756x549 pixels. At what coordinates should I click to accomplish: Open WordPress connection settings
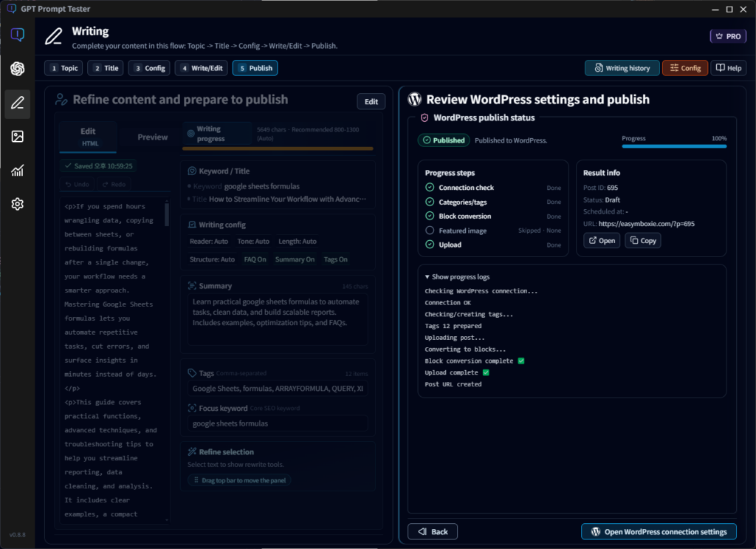658,531
